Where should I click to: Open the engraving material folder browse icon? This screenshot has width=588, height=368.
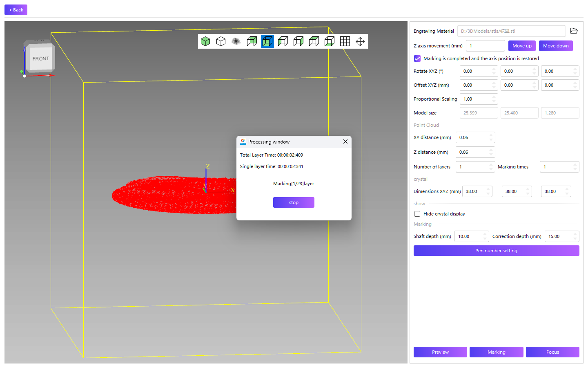pyautogui.click(x=574, y=31)
